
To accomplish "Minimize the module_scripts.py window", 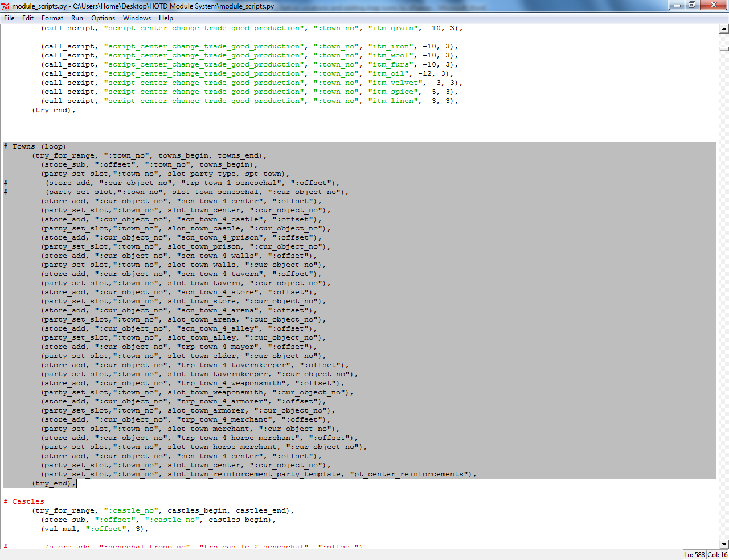I will point(677,5).
